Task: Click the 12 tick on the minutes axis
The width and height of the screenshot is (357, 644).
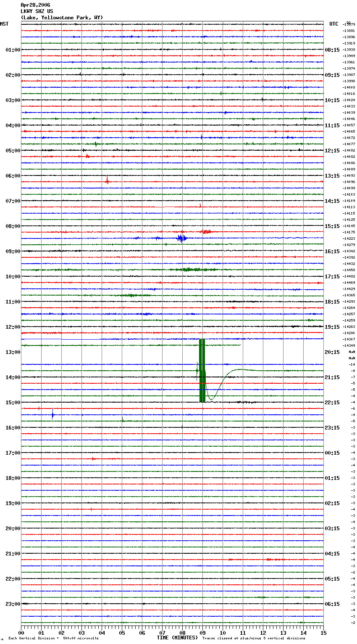Action: click(x=263, y=633)
